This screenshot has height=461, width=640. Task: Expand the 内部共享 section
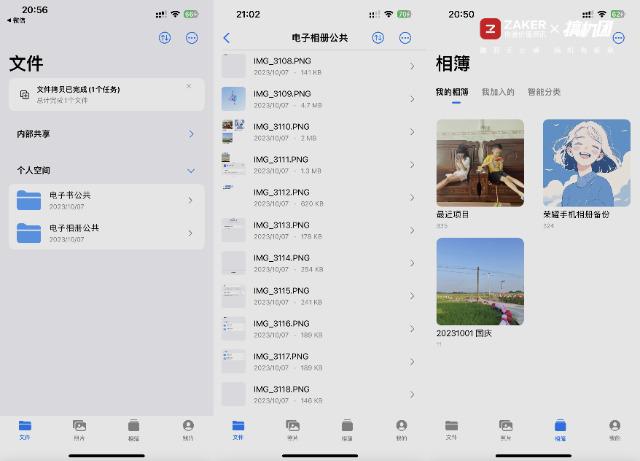tap(190, 133)
